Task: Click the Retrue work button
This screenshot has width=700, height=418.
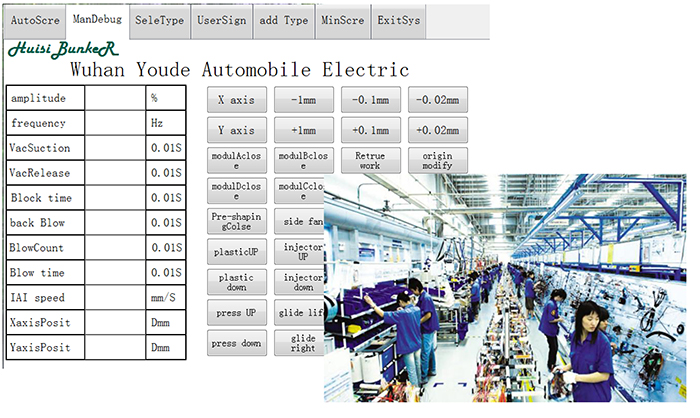Action: tap(371, 161)
